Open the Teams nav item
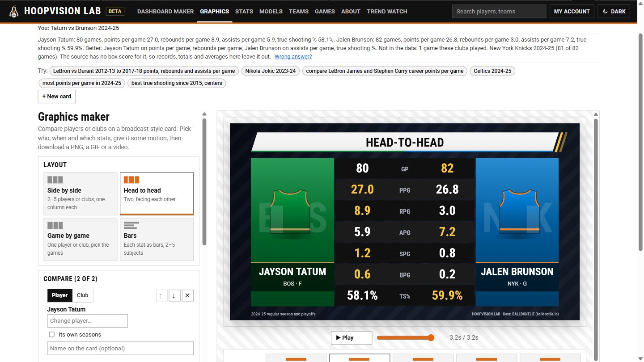 pos(299,11)
